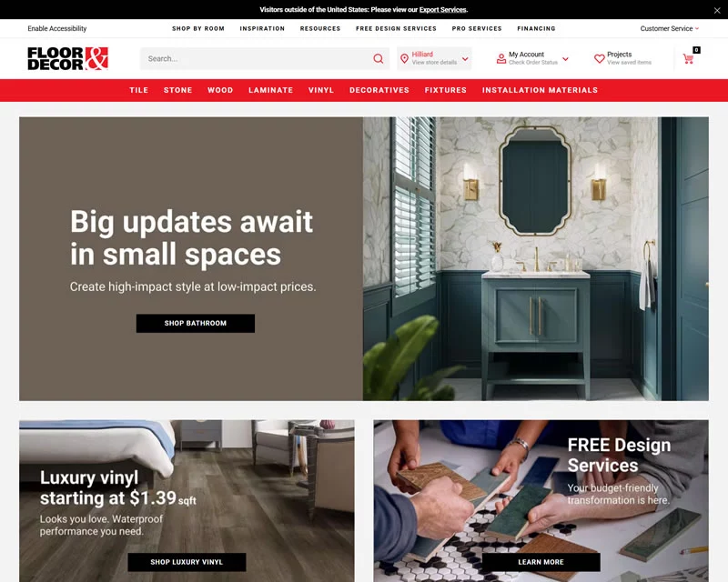
Task: Dismiss the top export services banner
Action: click(x=716, y=10)
